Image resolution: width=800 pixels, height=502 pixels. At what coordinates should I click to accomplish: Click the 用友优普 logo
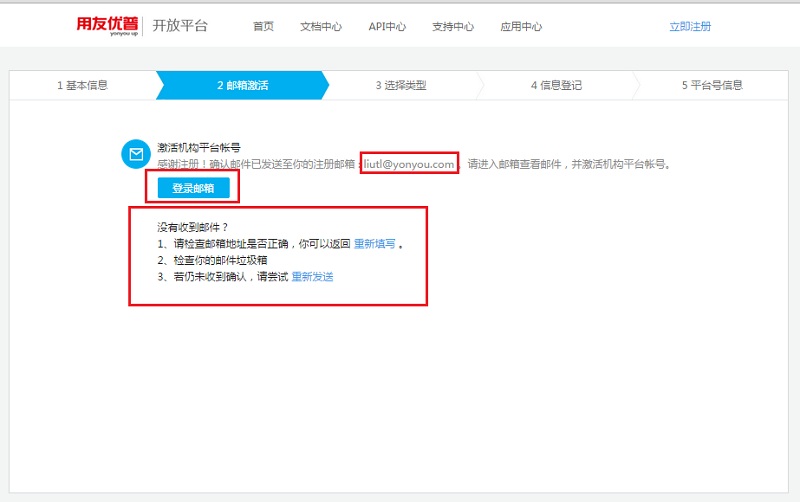pos(107,26)
